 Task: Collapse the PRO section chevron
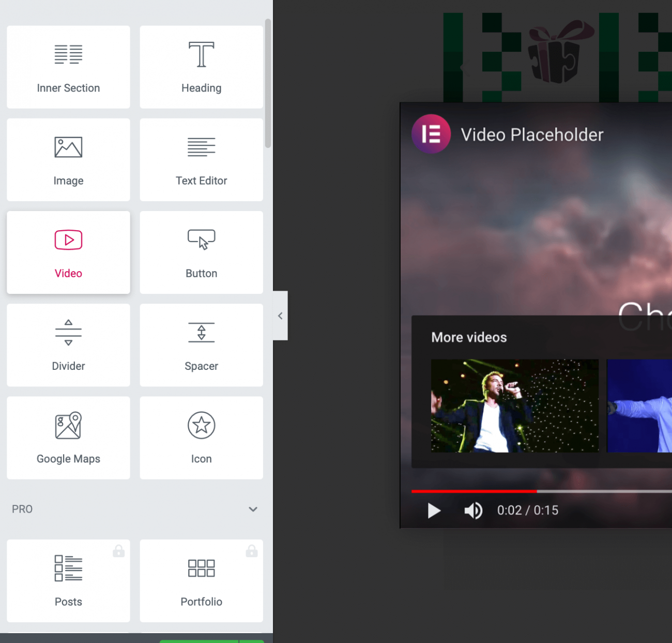(253, 510)
